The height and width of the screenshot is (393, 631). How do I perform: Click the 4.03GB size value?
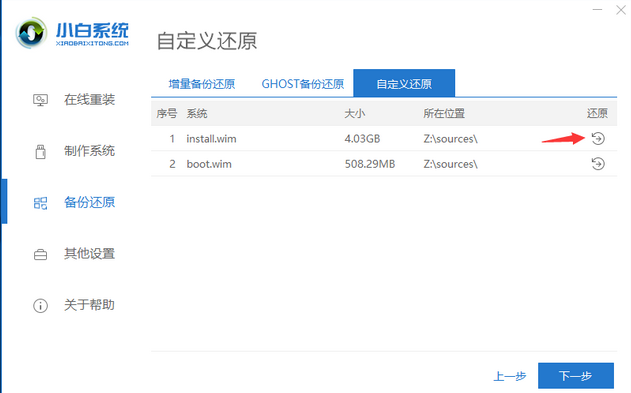pos(362,139)
